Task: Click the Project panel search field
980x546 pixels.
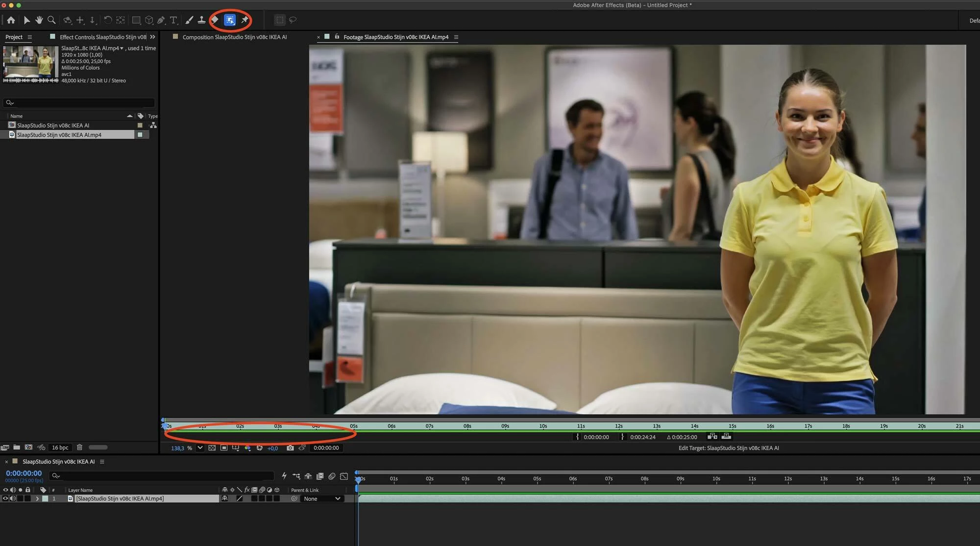Action: click(x=81, y=102)
